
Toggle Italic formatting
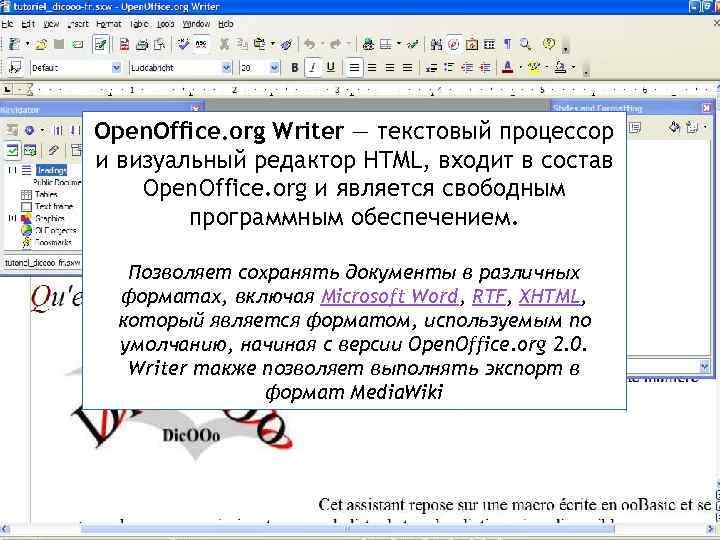313,68
